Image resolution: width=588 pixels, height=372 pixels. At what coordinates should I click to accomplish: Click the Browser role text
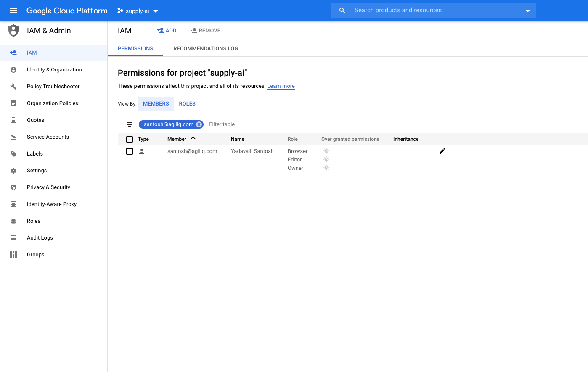(298, 151)
